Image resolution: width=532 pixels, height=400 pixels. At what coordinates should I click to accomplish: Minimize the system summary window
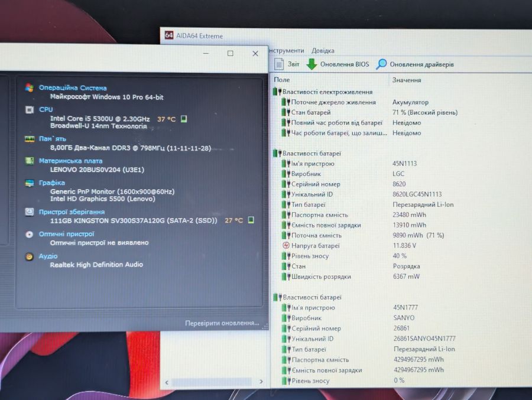tap(206, 53)
